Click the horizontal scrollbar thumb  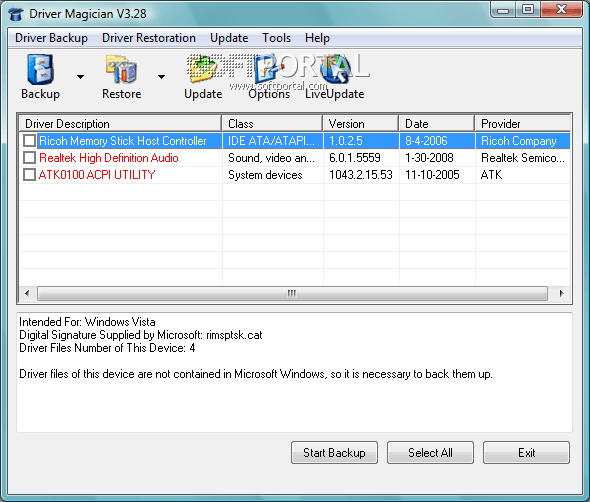pos(292,293)
